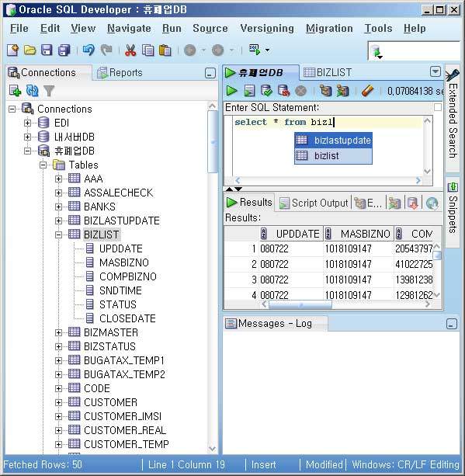465x476 pixels.
Task: Click the Messages - Log tab
Action: pos(276,324)
